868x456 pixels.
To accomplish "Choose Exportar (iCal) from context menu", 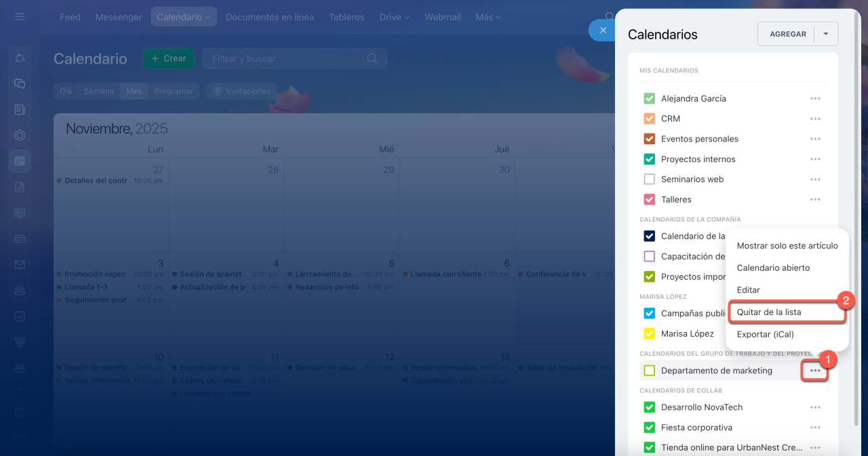I will pyautogui.click(x=765, y=334).
